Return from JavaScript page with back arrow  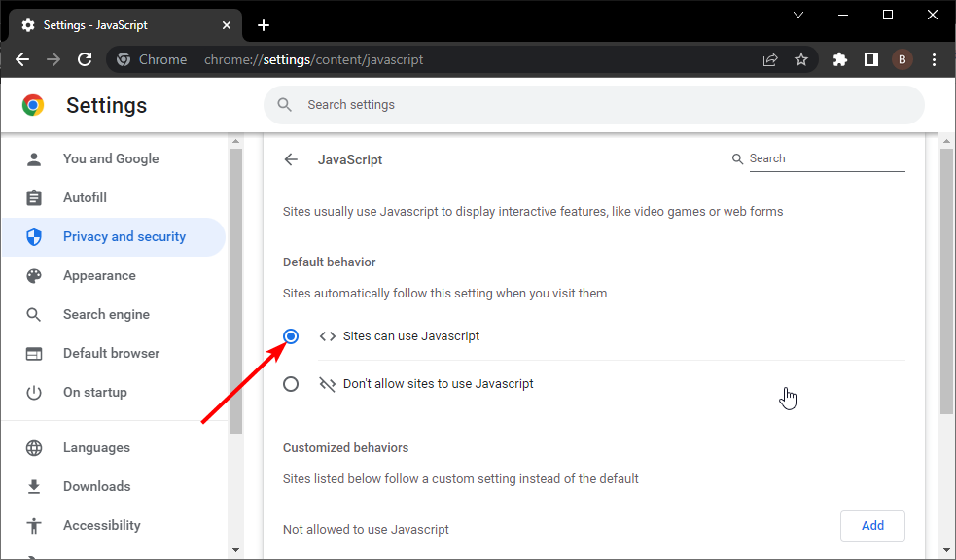coord(291,159)
